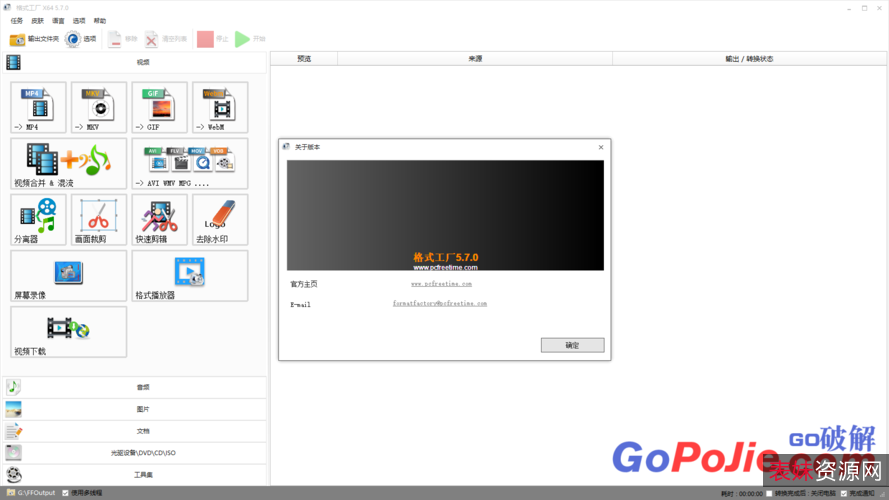Expand the 图片 picture category

(134, 409)
